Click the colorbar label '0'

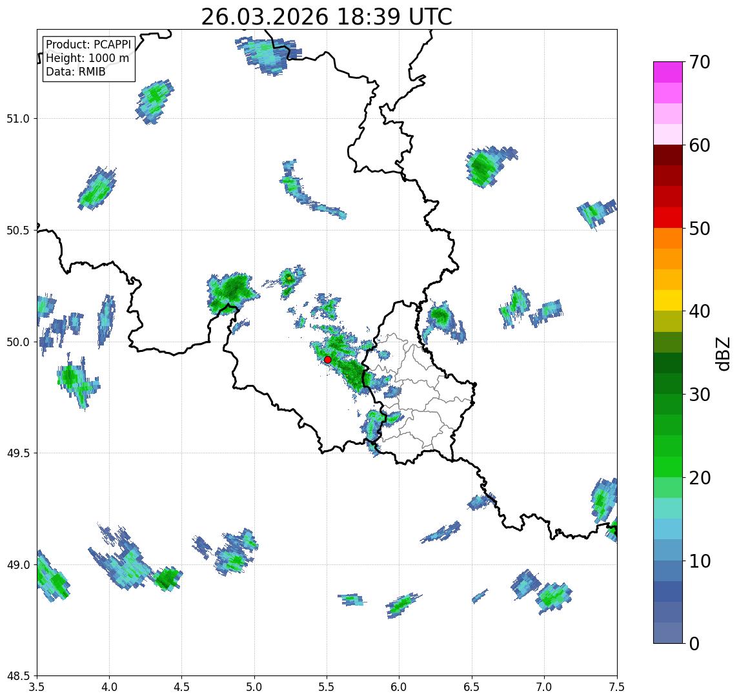(x=694, y=643)
